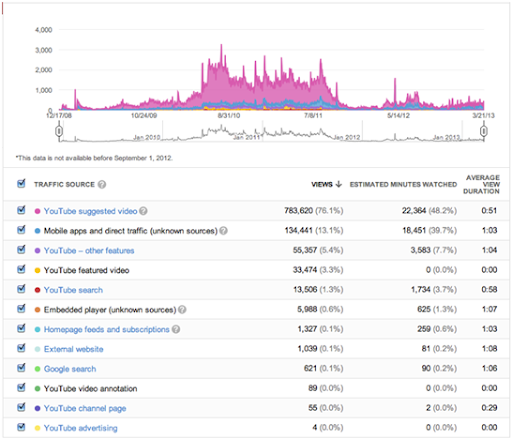This screenshot has width=512, height=439.
Task: Click red color dot for YouTube search
Action: pyautogui.click(x=37, y=290)
